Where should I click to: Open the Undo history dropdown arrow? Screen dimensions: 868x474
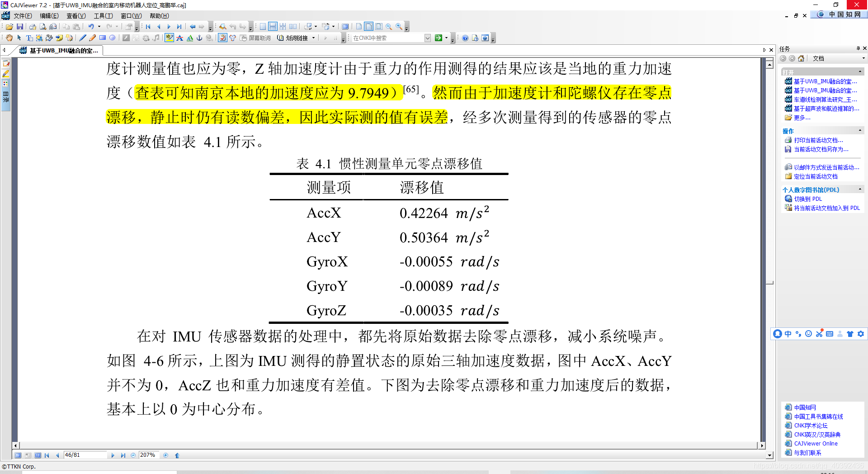point(99,27)
